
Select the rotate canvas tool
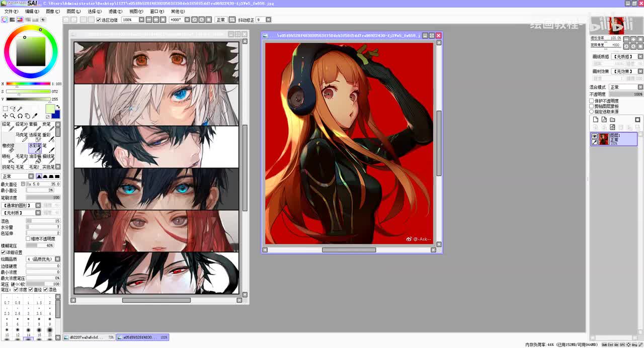tap(20, 116)
